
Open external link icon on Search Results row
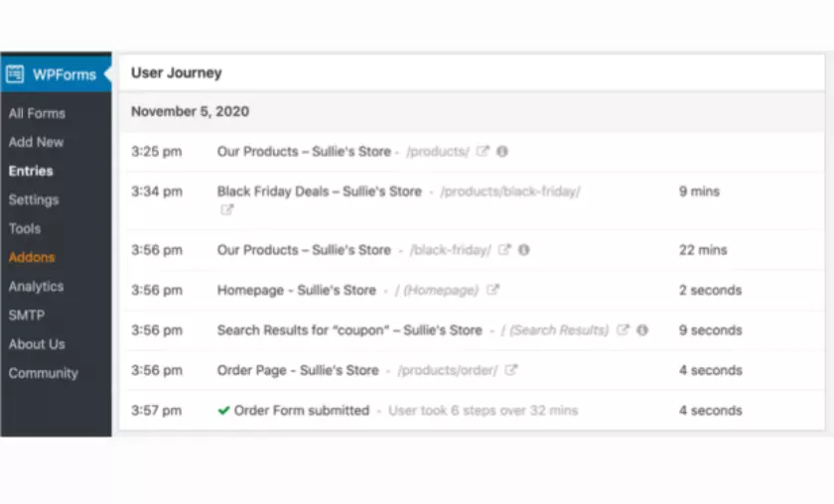(623, 329)
